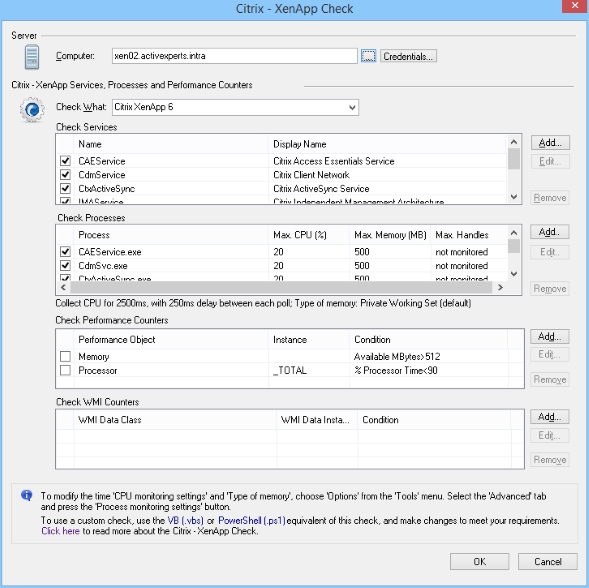589x588 pixels.
Task: Click the Citrix XenApp gear icon
Action: click(x=32, y=109)
